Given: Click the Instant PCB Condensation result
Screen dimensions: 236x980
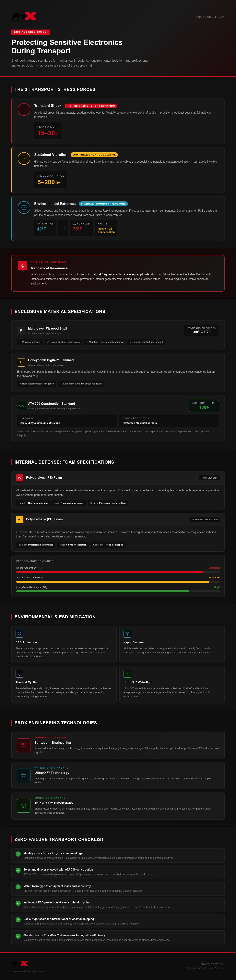Looking at the screenshot, I should click(x=106, y=230).
